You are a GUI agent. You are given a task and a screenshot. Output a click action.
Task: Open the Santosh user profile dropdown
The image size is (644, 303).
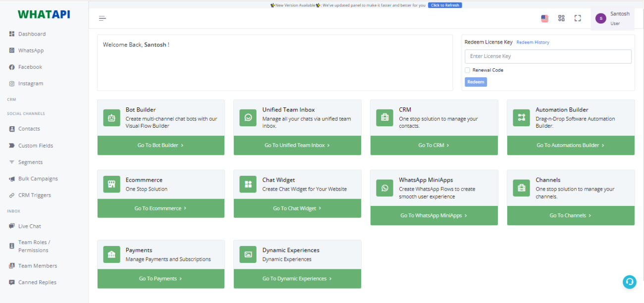pyautogui.click(x=612, y=19)
